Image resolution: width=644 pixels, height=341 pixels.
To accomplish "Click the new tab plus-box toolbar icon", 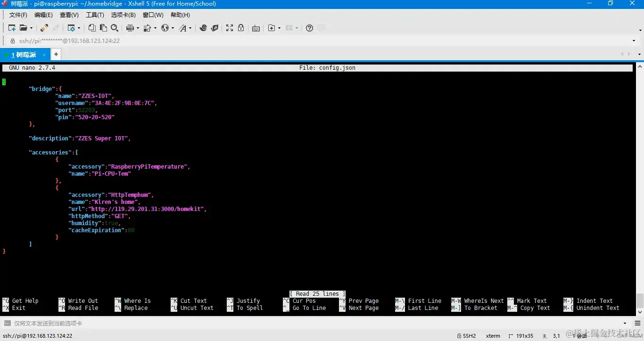I will (271, 28).
